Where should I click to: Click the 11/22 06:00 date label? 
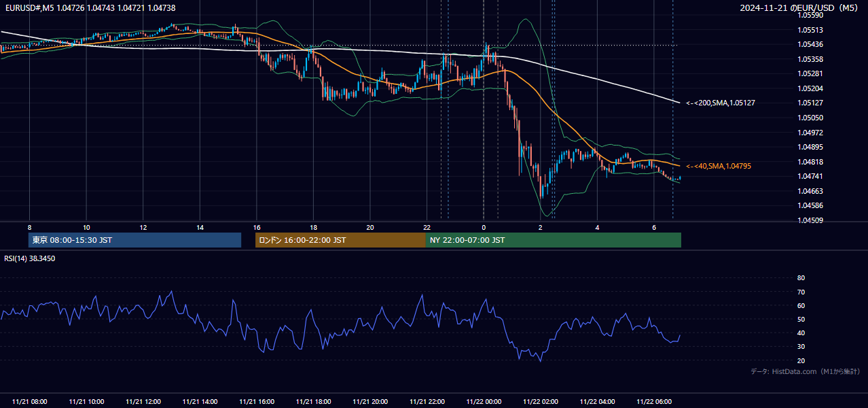coord(653,402)
